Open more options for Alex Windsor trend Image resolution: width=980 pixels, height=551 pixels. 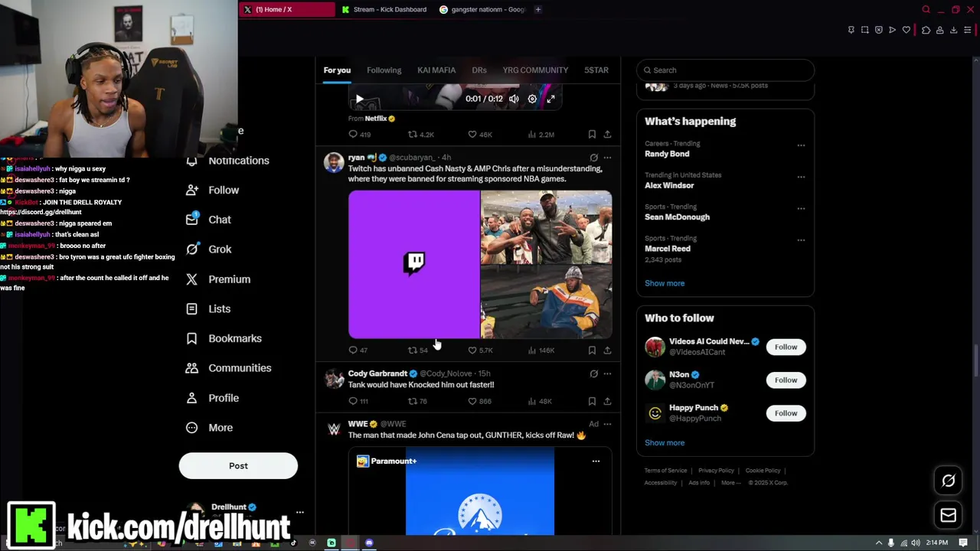pos(801,177)
